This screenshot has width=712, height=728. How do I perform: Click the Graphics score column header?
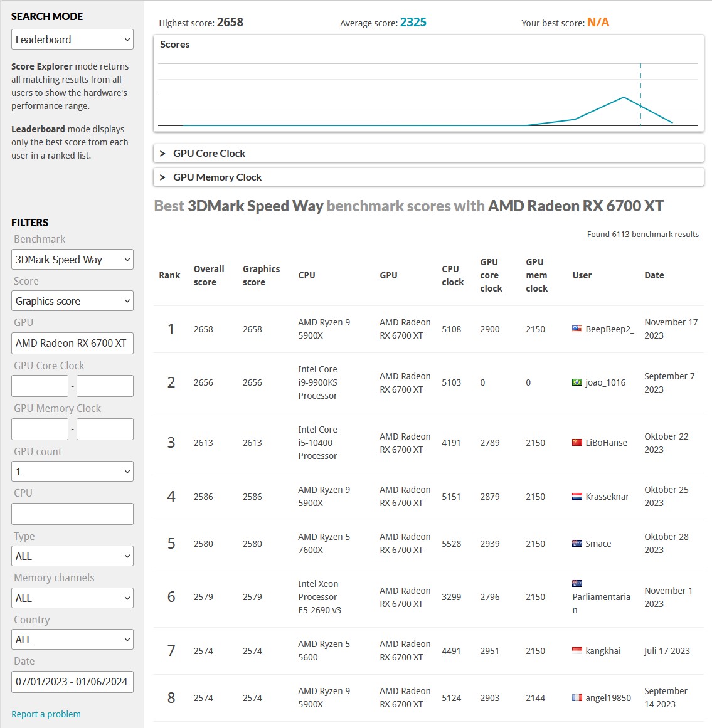261,275
